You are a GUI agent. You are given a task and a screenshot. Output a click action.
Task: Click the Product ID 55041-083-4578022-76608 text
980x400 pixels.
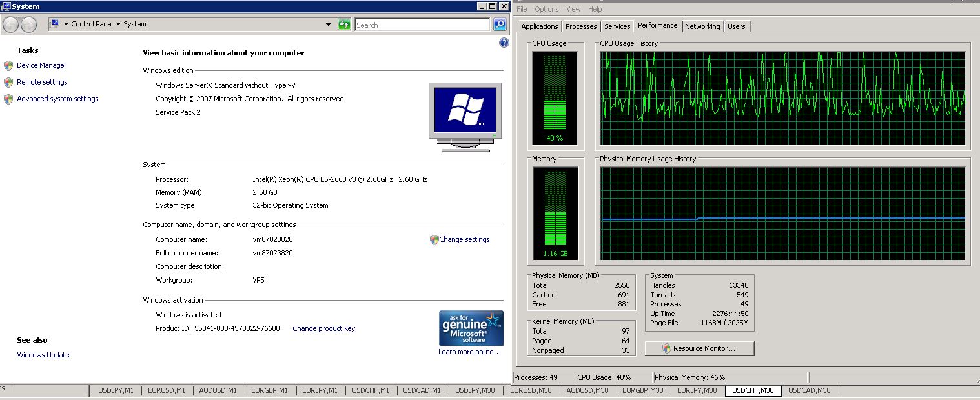218,328
